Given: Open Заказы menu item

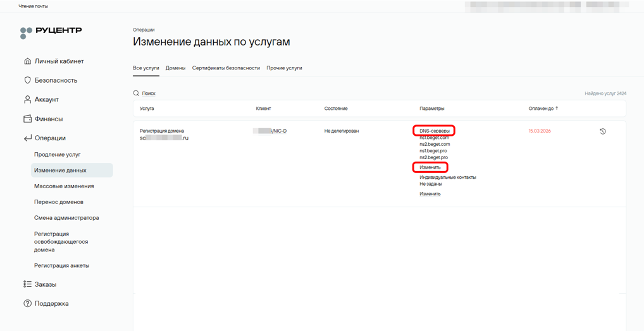Looking at the screenshot, I should point(46,284).
